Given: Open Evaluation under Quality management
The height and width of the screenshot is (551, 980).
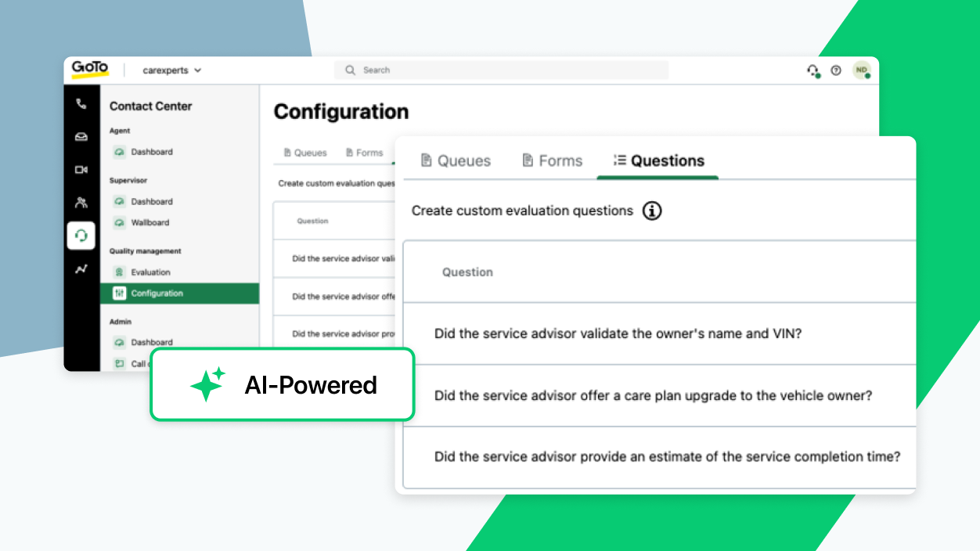Looking at the screenshot, I should tap(150, 272).
